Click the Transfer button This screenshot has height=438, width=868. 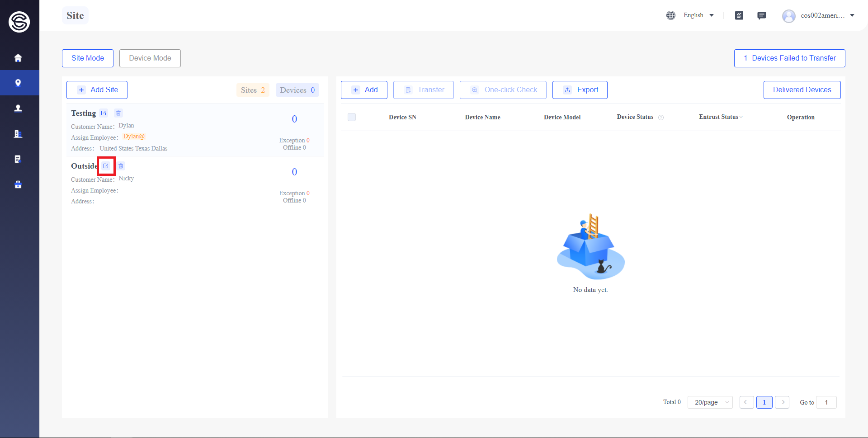click(424, 90)
